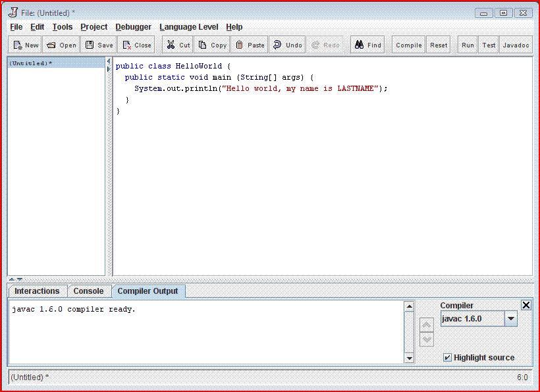Click the main method declaration line
540x392 pixels.
219,77
